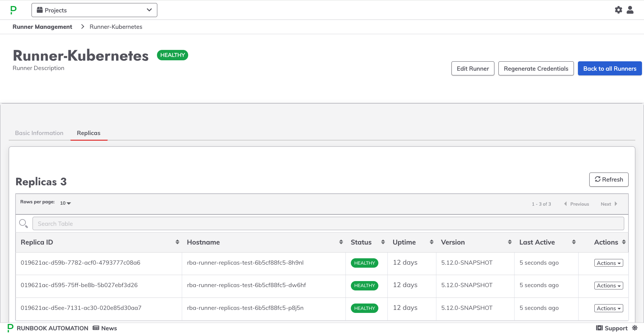Viewport: 644px width, 333px height.
Task: Sort table by Version column
Action: (x=509, y=242)
